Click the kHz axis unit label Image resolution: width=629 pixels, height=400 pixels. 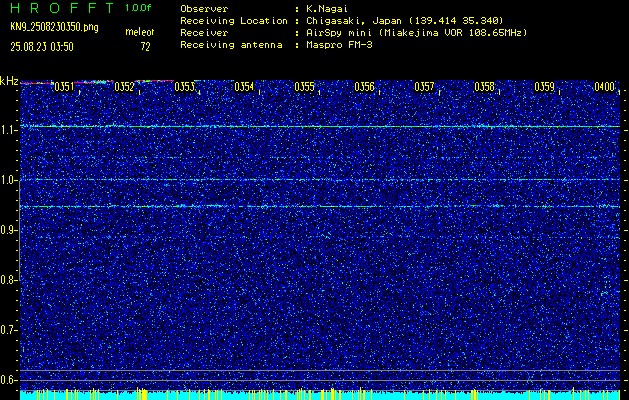[x=9, y=81]
